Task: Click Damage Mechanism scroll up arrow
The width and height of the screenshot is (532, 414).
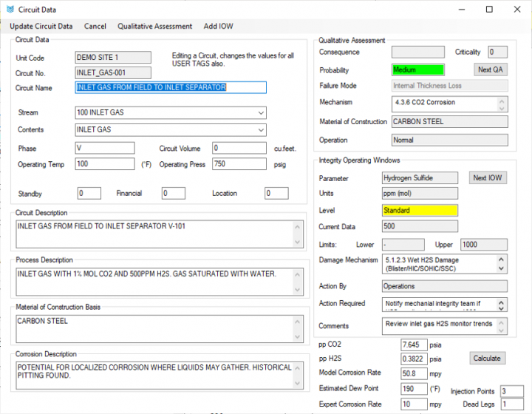Action: click(x=502, y=259)
